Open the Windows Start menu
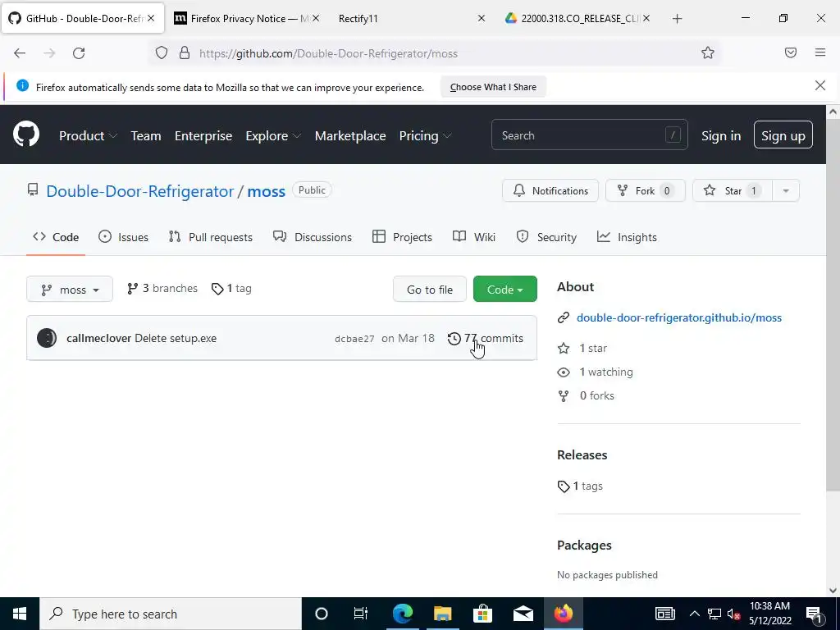The height and width of the screenshot is (630, 840). coord(20,614)
